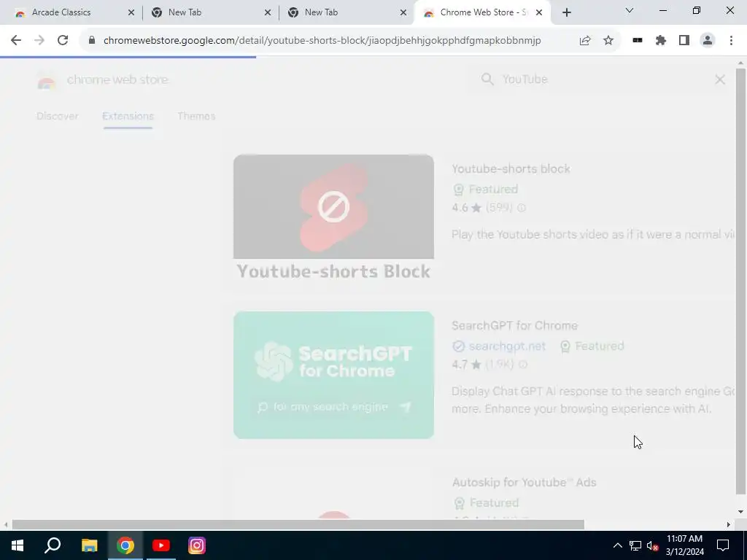Click the lock icon in the address bar

click(92, 41)
